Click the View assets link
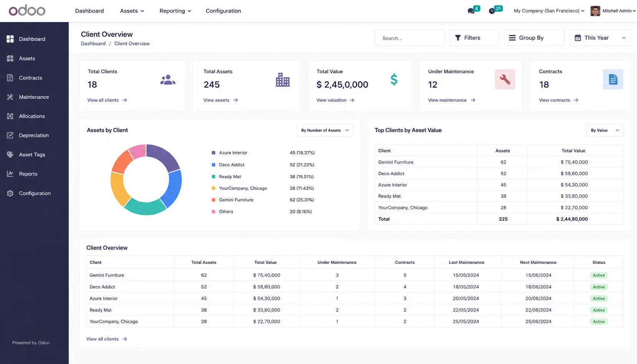This screenshot has width=637, height=364. point(216,100)
